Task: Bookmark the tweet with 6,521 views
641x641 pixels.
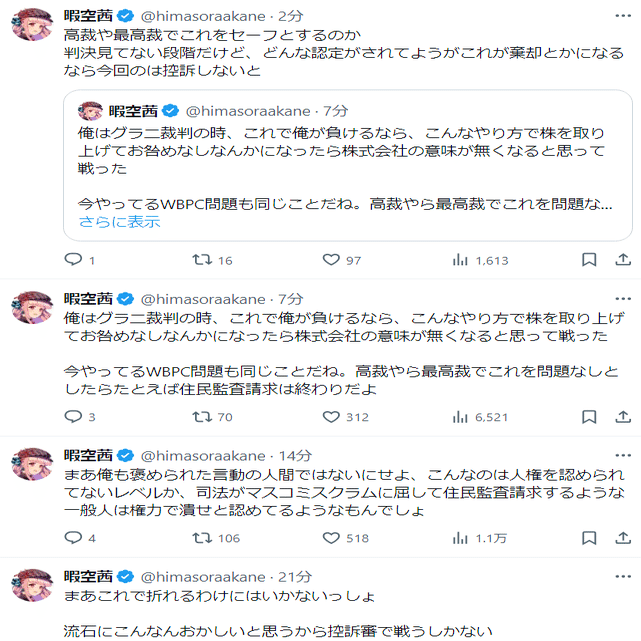Action: (587, 417)
